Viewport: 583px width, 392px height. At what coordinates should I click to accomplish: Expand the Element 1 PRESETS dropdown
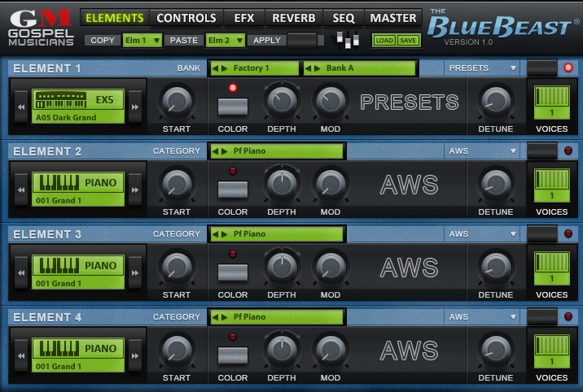click(482, 68)
